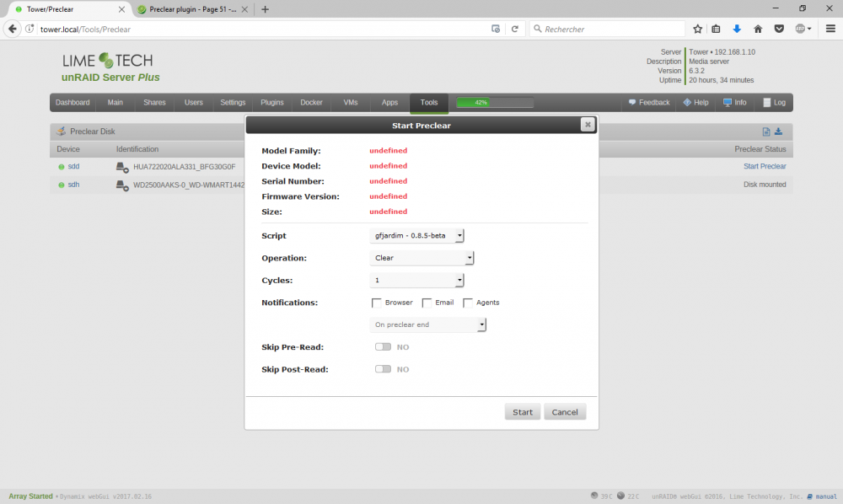Click the browser back arrow button
The width and height of the screenshot is (843, 504).
(x=13, y=29)
